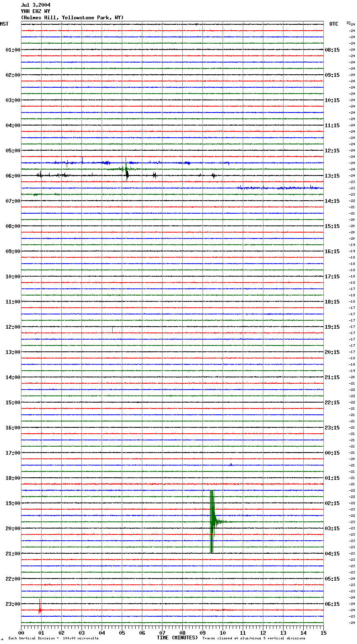Screen dimensions: 357x644
Task: Select the 16:00 MST time label
Action: pyautogui.click(x=13, y=428)
